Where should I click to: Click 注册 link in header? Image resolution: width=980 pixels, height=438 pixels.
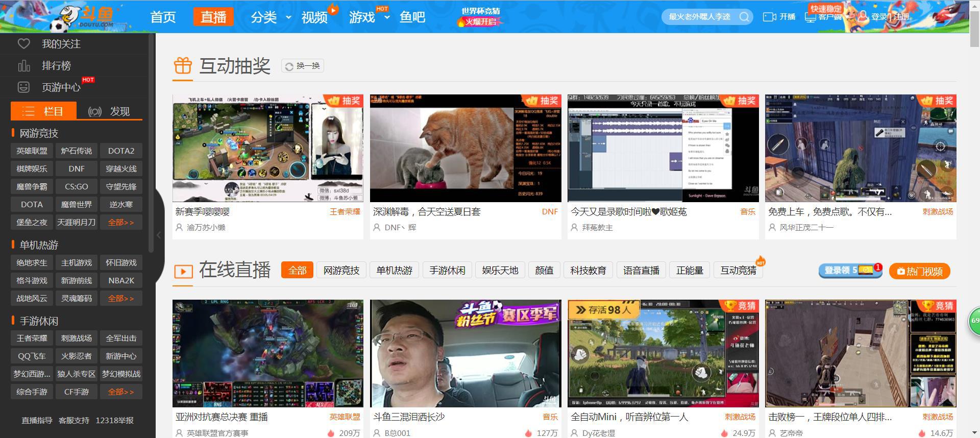tap(901, 17)
